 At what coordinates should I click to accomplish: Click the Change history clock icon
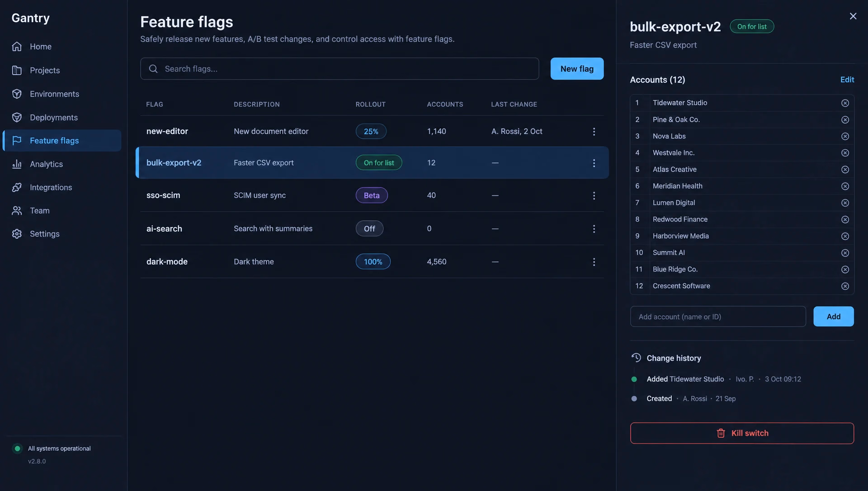(x=636, y=358)
